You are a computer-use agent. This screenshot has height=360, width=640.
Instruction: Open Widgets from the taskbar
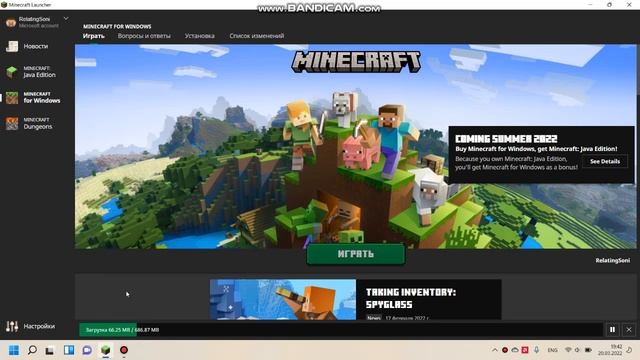[69, 350]
